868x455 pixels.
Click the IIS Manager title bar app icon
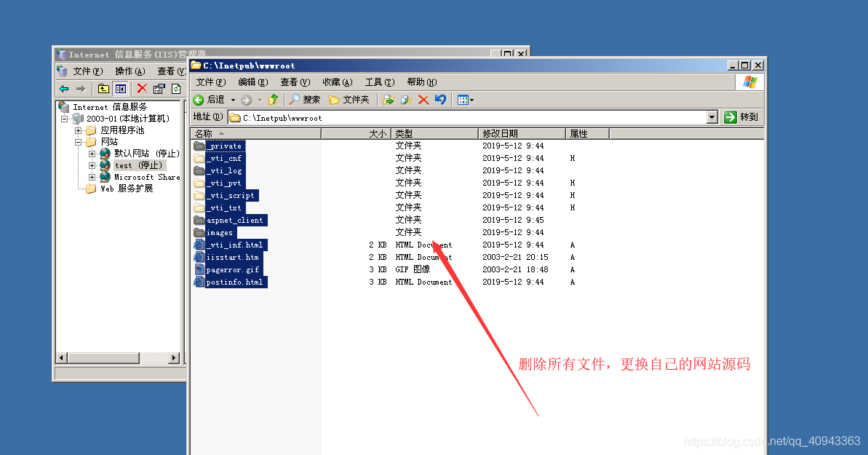point(61,54)
